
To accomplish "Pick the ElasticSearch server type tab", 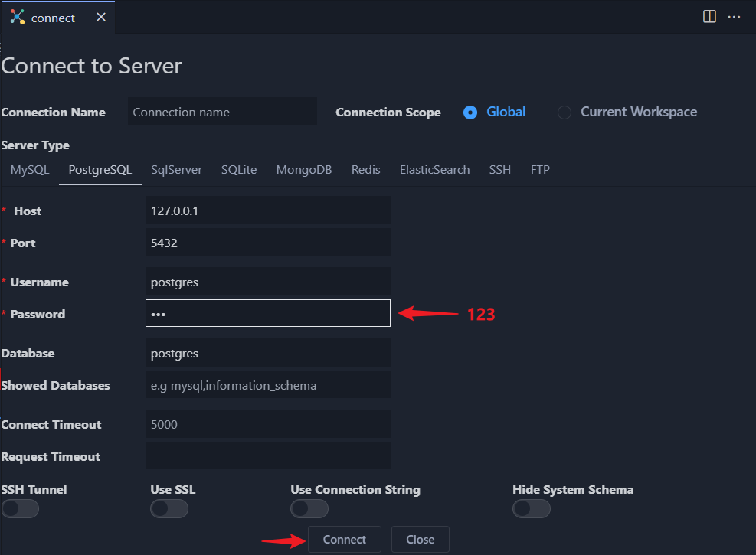I will [x=434, y=170].
